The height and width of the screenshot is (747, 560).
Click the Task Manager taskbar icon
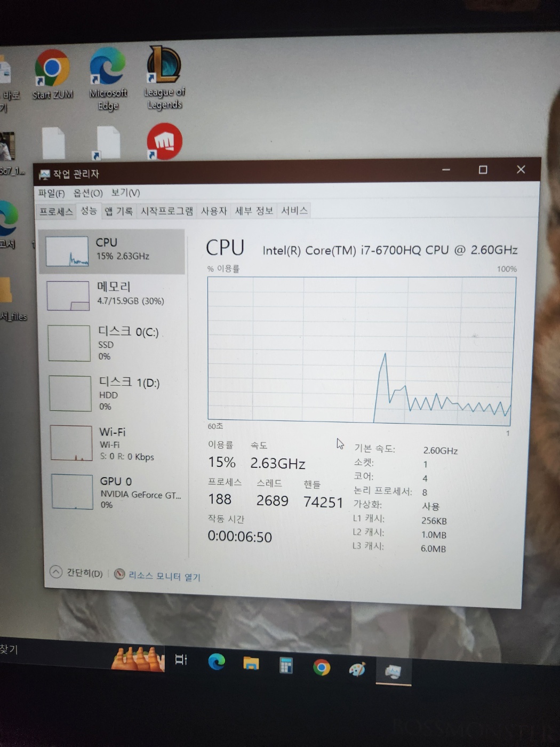(394, 671)
